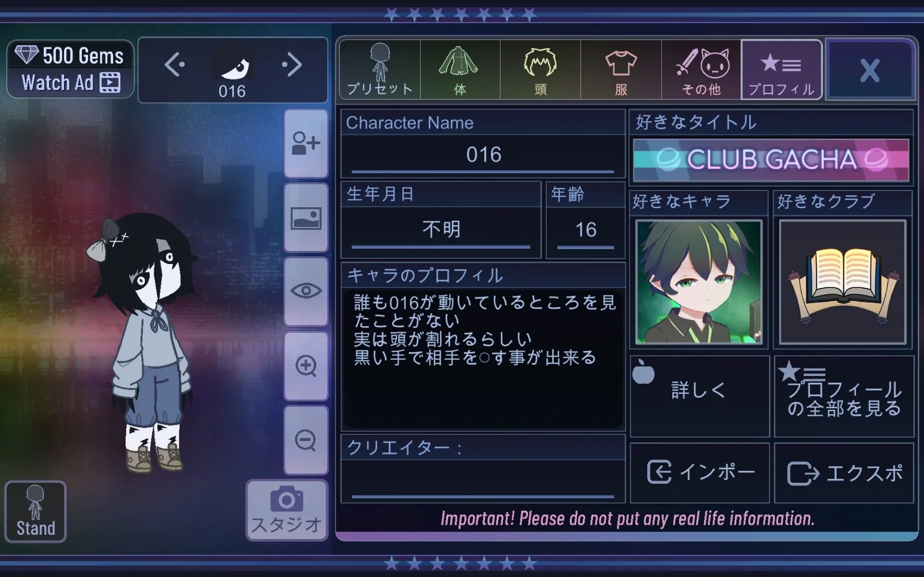The image size is (924, 577).
Task: Open the その他 other tab
Action: (x=701, y=70)
